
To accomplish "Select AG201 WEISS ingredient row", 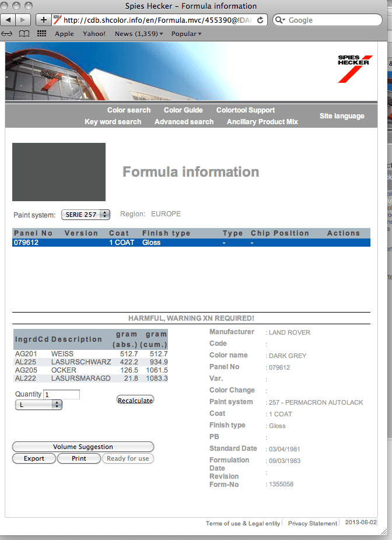I will tap(91, 354).
